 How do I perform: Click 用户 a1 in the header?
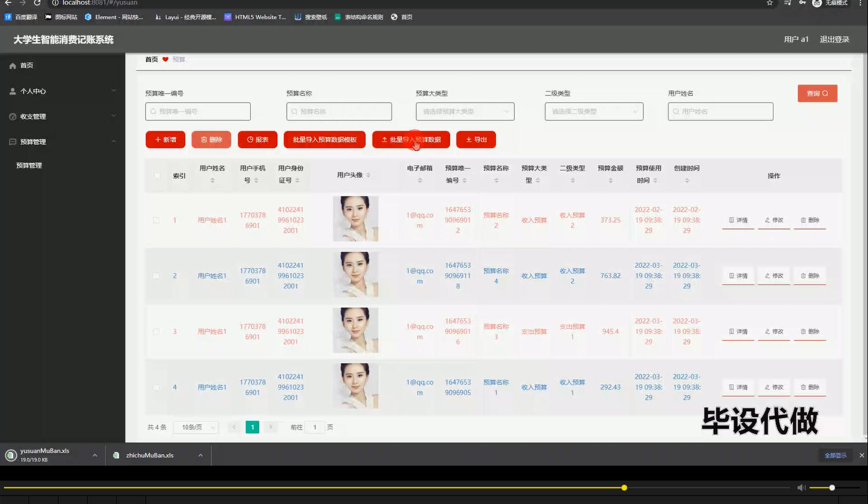pyautogui.click(x=796, y=40)
